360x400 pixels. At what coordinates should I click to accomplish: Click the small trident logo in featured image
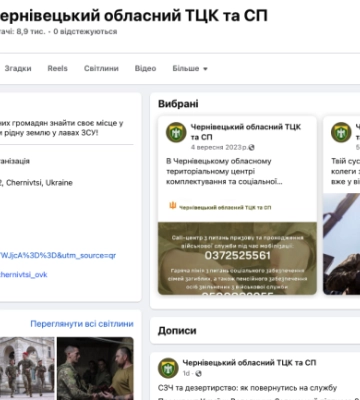173,206
